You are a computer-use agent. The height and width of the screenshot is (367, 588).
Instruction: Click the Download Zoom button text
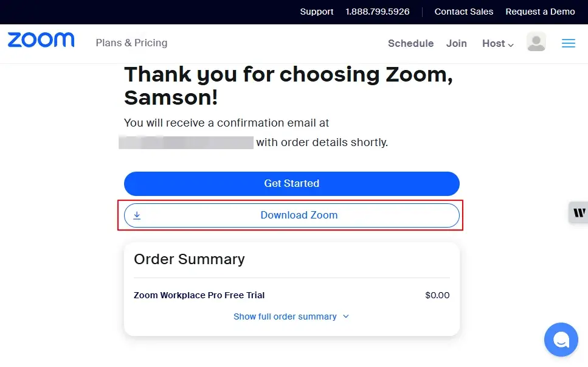(299, 215)
